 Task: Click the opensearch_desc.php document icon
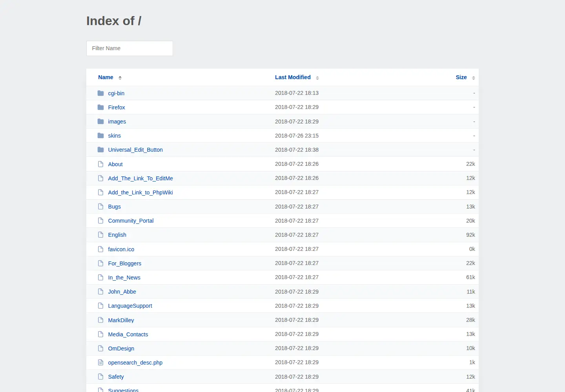(101, 363)
